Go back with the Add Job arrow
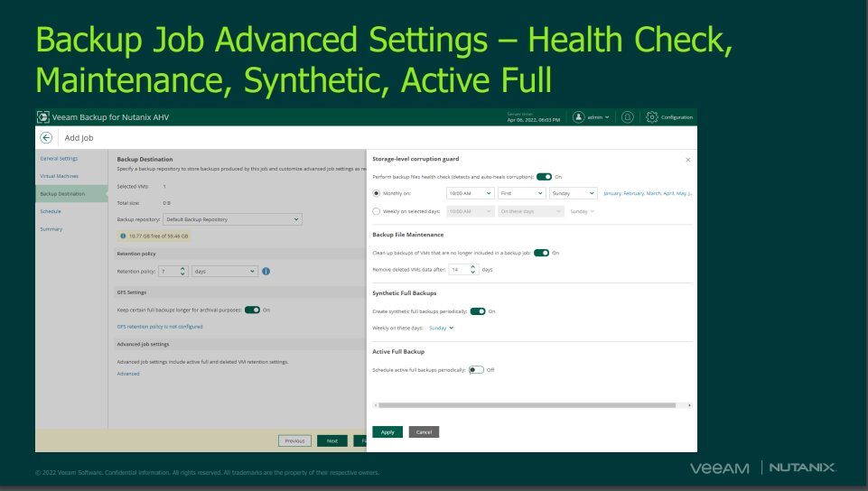Viewport: 868px width, 491px height. pyautogui.click(x=46, y=138)
